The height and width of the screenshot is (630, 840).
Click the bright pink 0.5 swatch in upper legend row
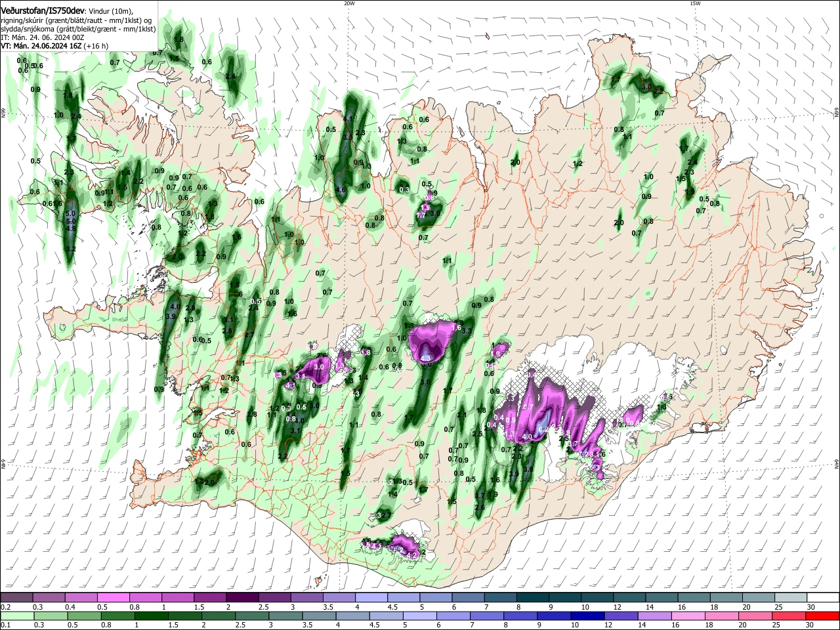(113, 598)
